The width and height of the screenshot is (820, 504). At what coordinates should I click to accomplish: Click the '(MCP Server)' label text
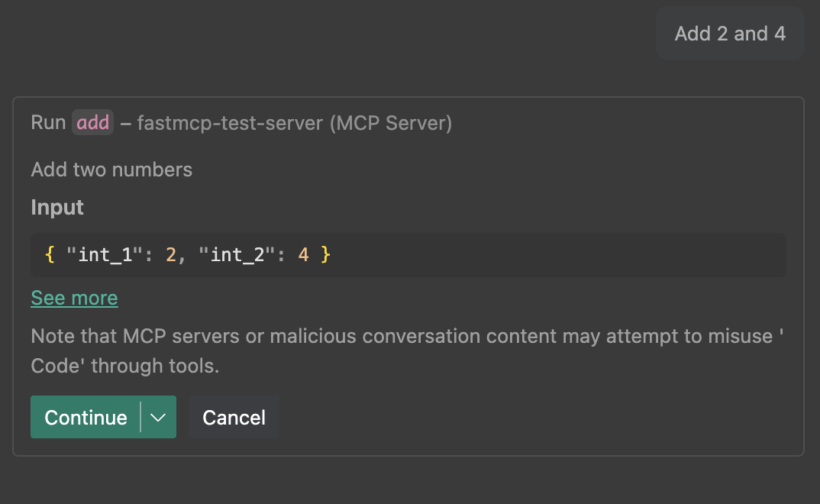(391, 123)
